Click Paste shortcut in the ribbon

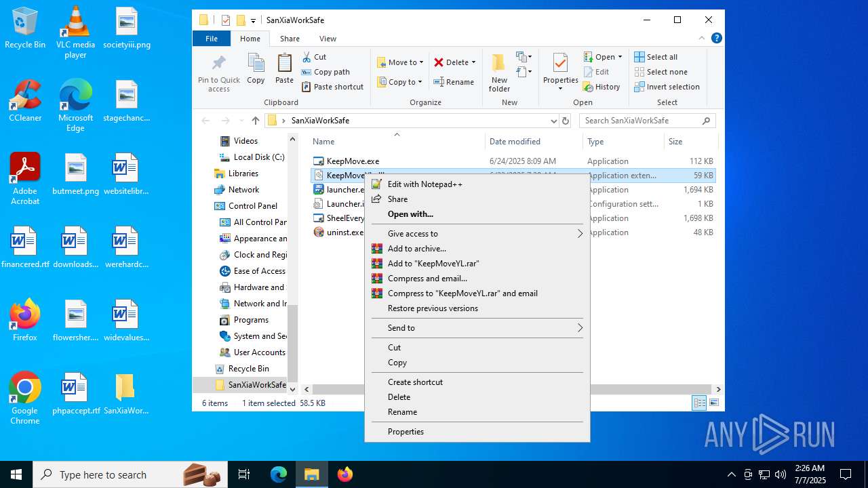332,87
